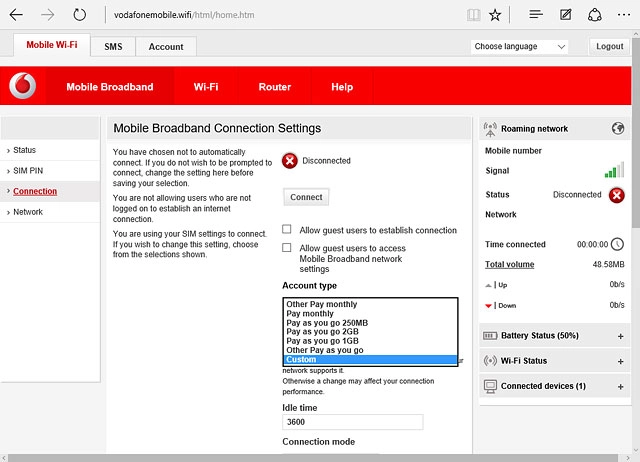Image resolution: width=640 pixels, height=462 pixels.
Task: Check guest access to Mobile Broadband settings
Action: point(288,248)
